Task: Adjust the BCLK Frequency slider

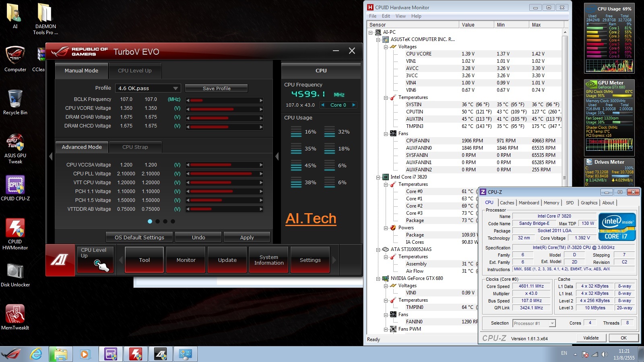Action: click(225, 100)
